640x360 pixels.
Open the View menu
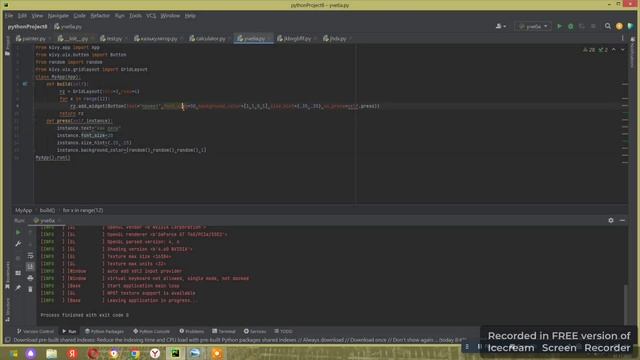click(37, 16)
